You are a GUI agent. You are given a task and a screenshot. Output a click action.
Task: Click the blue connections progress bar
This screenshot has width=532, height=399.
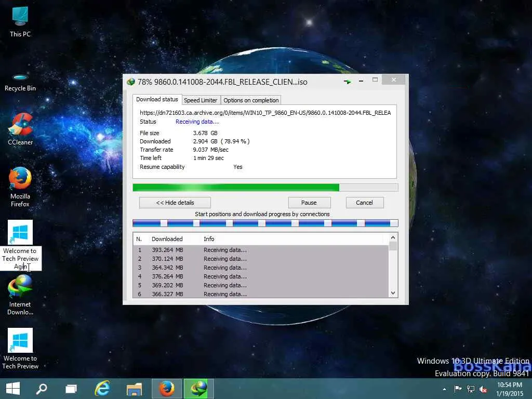(265, 223)
